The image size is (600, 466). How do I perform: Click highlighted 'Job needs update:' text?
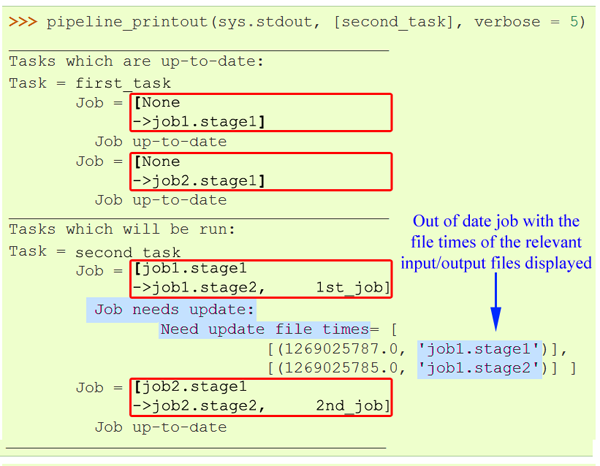[x=175, y=309]
